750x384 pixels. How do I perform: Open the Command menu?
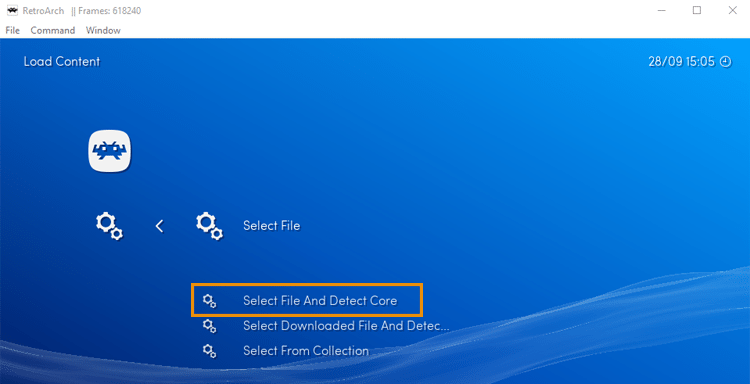tap(53, 30)
